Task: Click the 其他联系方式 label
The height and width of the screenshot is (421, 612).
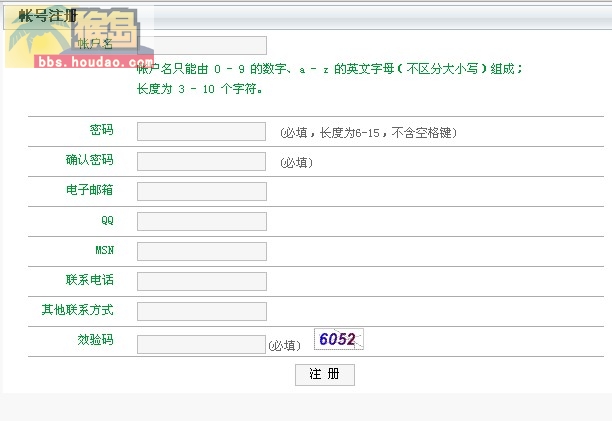Action: click(x=77, y=310)
